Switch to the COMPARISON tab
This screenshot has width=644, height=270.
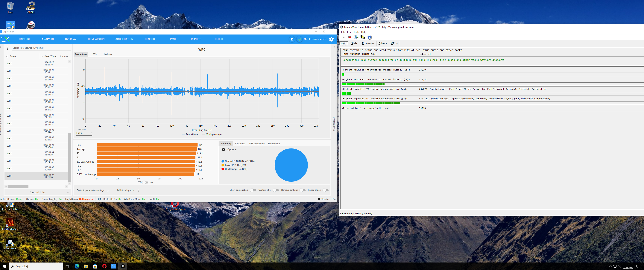coord(96,39)
